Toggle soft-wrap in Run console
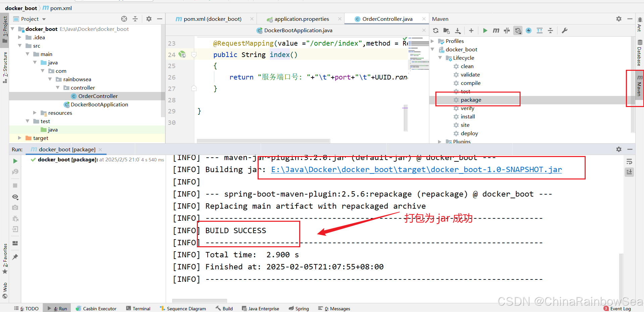This screenshot has width=644, height=312. click(629, 162)
